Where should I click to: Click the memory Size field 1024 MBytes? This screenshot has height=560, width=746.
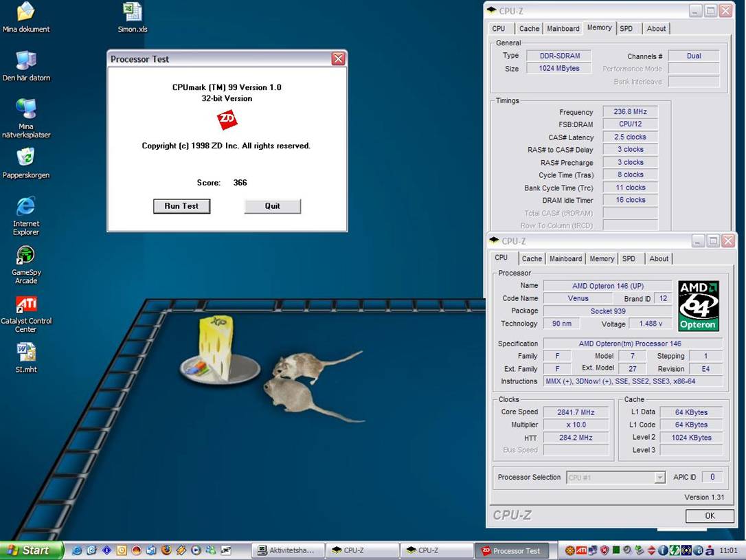[x=559, y=69]
